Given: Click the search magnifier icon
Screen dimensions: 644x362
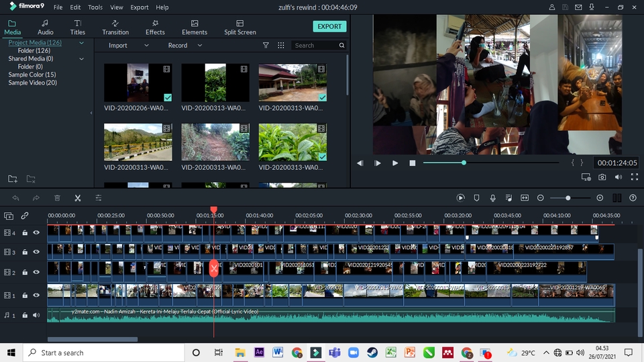Looking at the screenshot, I should [341, 45].
